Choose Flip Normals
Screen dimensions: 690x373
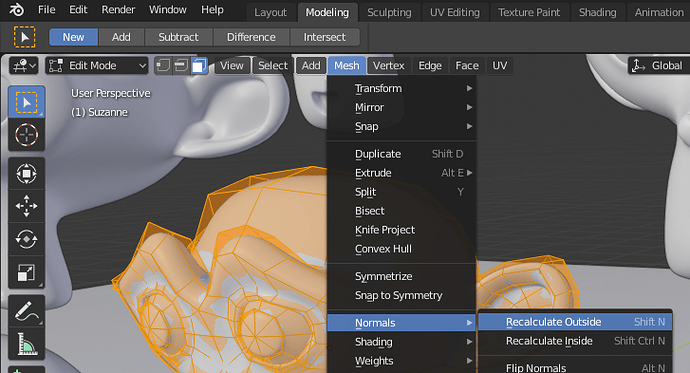coord(575,367)
